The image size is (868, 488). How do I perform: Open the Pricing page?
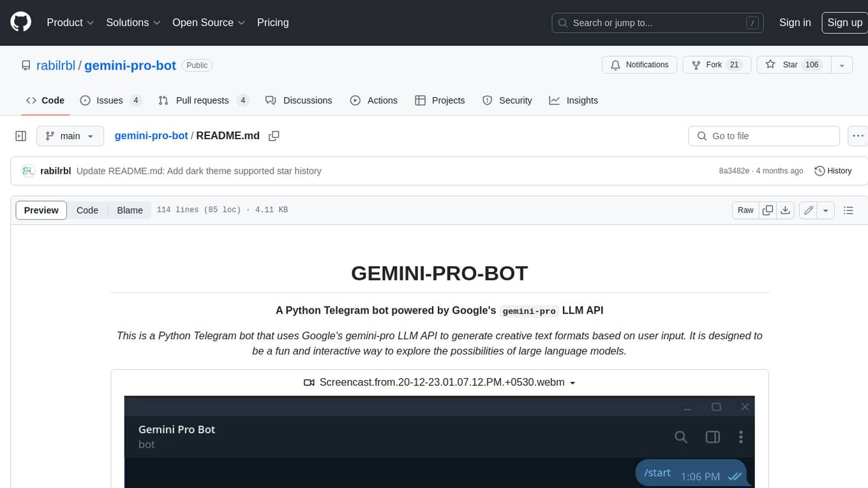273,22
